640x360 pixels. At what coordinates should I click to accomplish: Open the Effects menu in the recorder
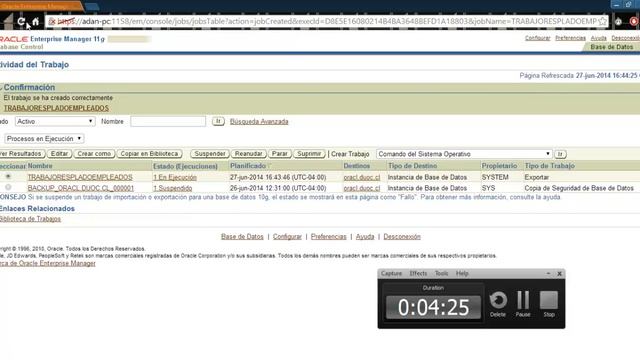click(x=418, y=273)
